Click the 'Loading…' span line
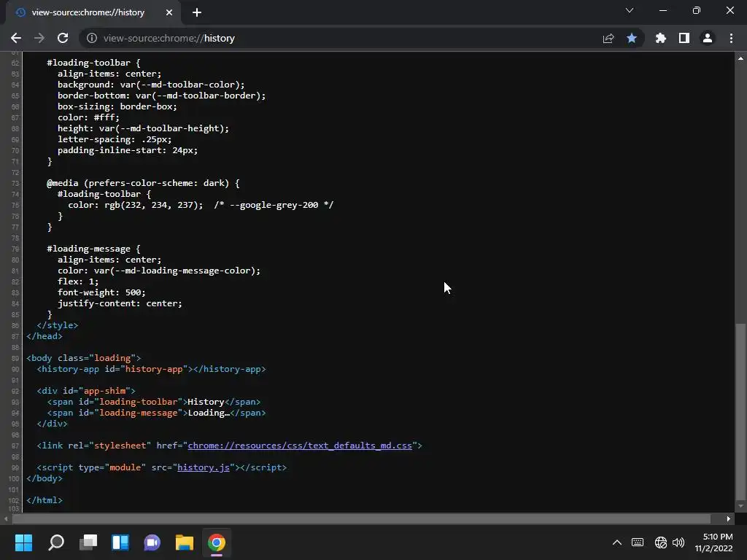 (x=156, y=413)
